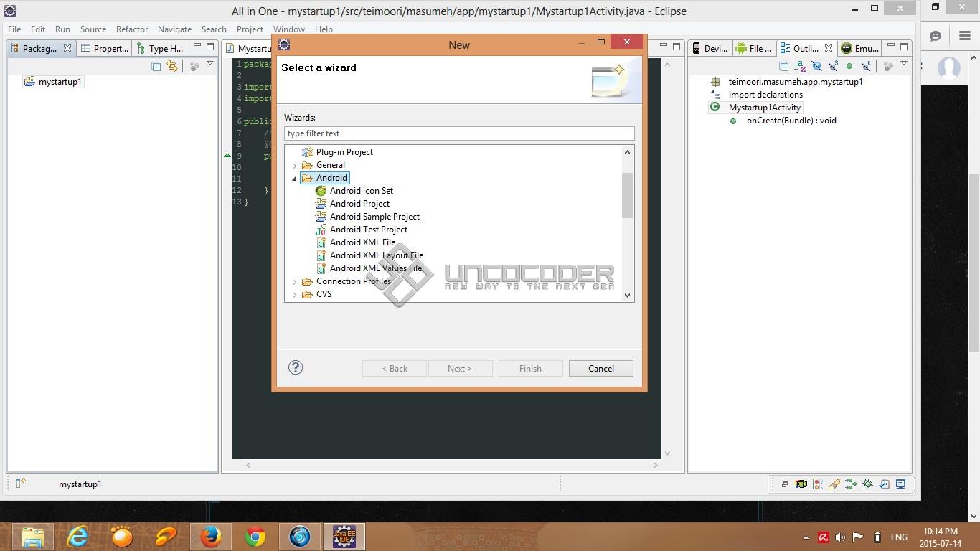Toggle Hide Static Members in Outline
The image size is (980, 551).
(833, 66)
